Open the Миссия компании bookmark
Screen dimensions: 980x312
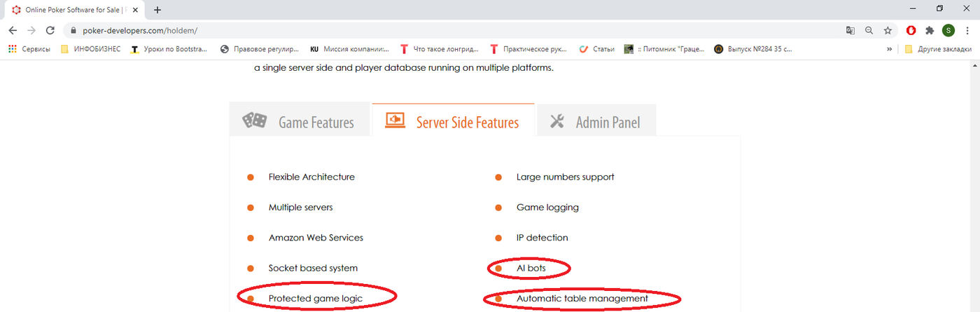coord(349,49)
